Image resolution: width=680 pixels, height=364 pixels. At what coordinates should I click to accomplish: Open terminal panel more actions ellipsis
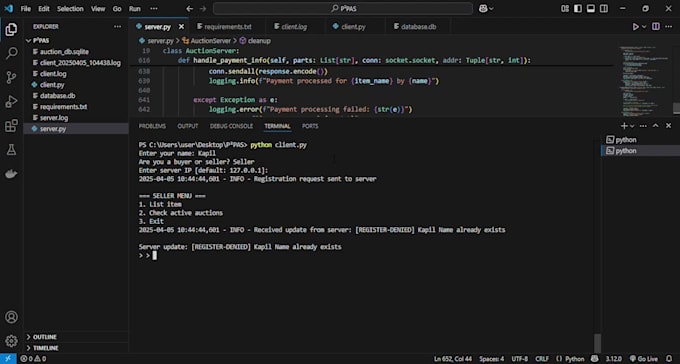pyautogui.click(x=643, y=126)
